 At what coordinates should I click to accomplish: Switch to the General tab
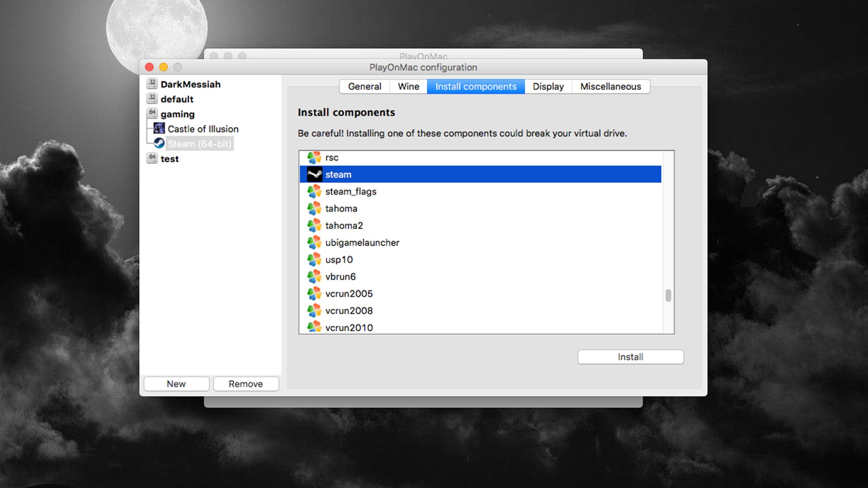point(364,86)
